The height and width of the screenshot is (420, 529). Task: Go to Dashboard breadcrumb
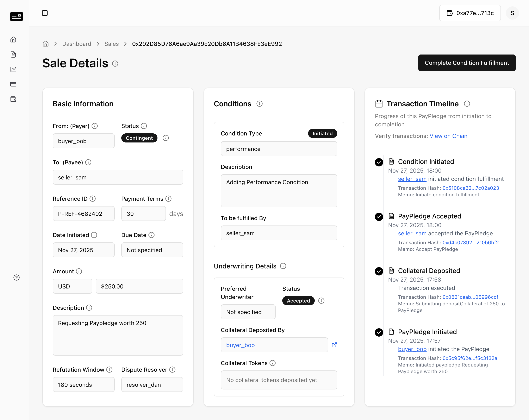click(76, 44)
